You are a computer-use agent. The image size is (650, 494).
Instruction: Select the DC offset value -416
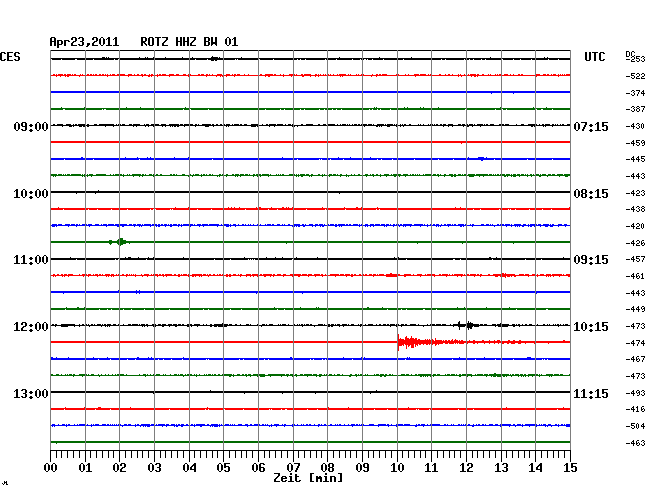[x=635, y=409]
